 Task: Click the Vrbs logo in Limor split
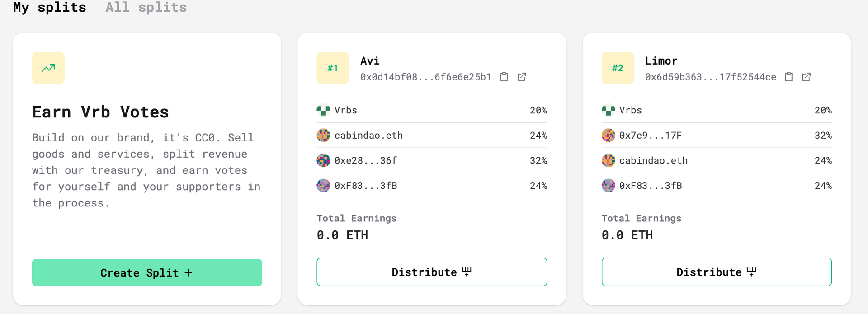[608, 110]
